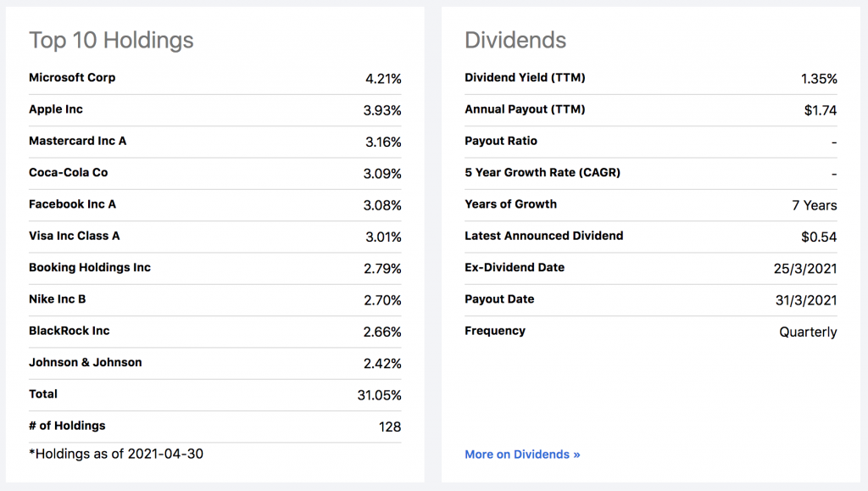Click the Ex-Dividend Date label
Screen dimensions: 868x491
[515, 267]
